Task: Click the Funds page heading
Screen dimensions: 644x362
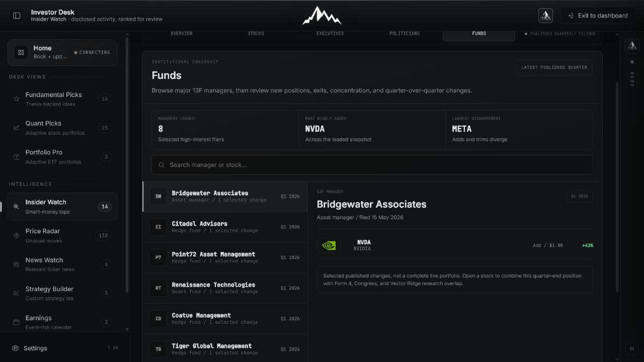Action: 167,75
